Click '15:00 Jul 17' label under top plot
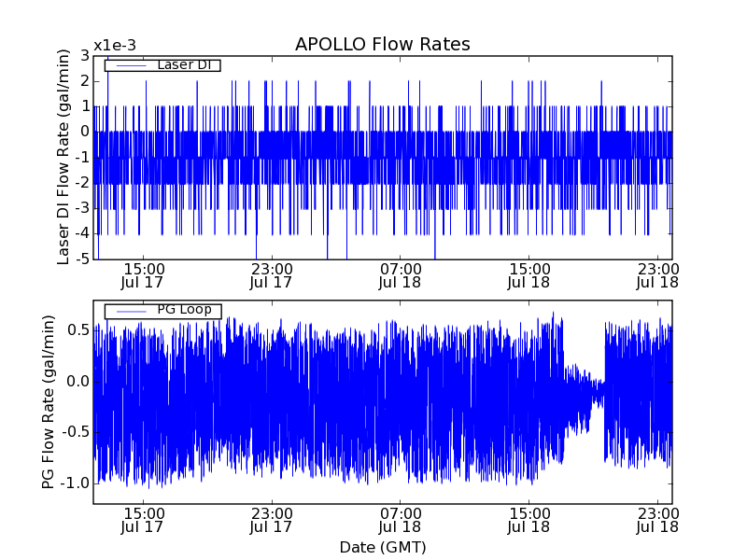This screenshot has width=747, height=560. 143,275
